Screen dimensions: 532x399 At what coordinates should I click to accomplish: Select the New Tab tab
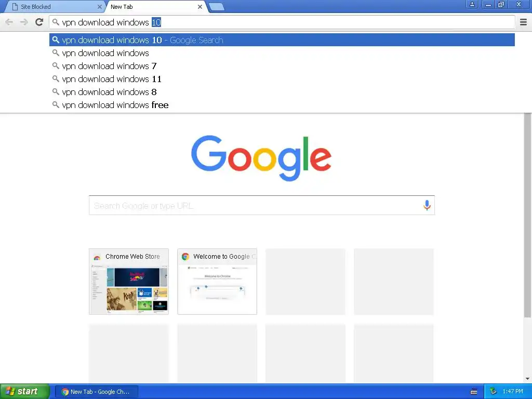156,7
